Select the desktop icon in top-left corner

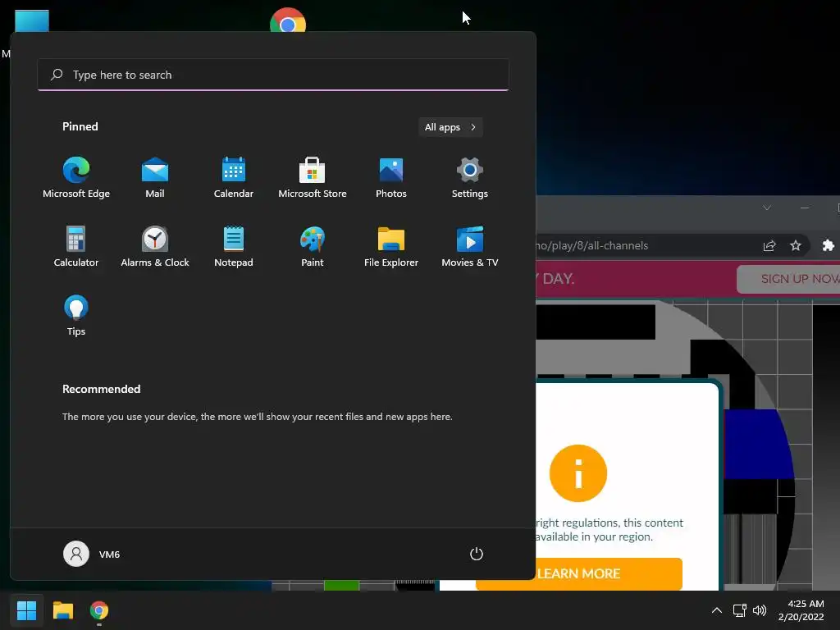pyautogui.click(x=32, y=21)
